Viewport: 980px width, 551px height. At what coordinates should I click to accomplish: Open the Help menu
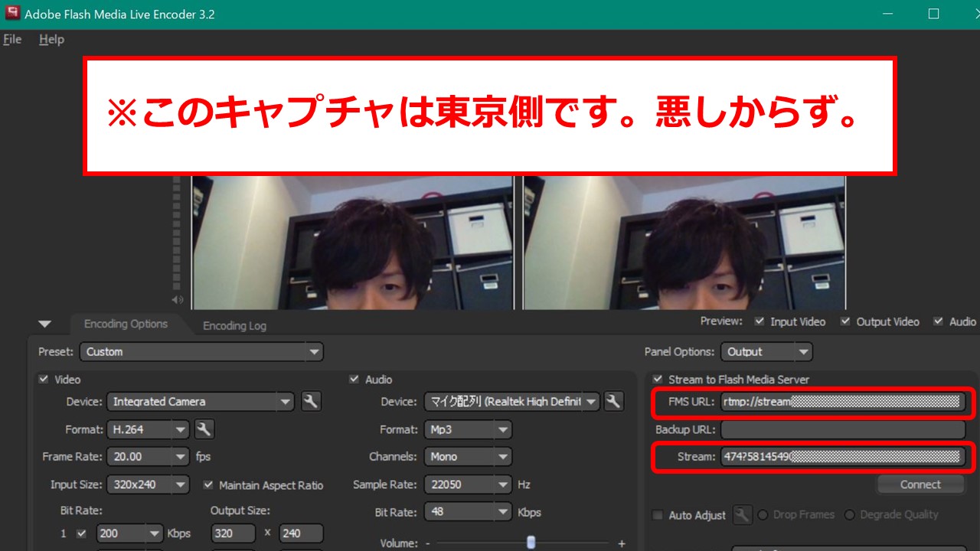coord(51,39)
